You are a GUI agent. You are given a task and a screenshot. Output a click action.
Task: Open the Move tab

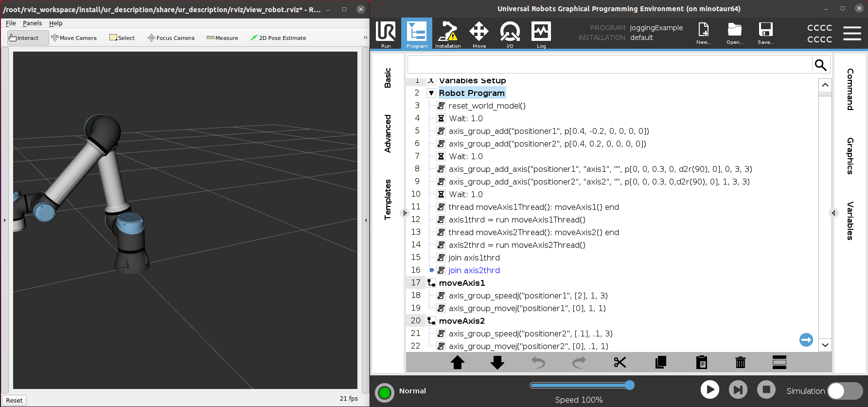(479, 34)
